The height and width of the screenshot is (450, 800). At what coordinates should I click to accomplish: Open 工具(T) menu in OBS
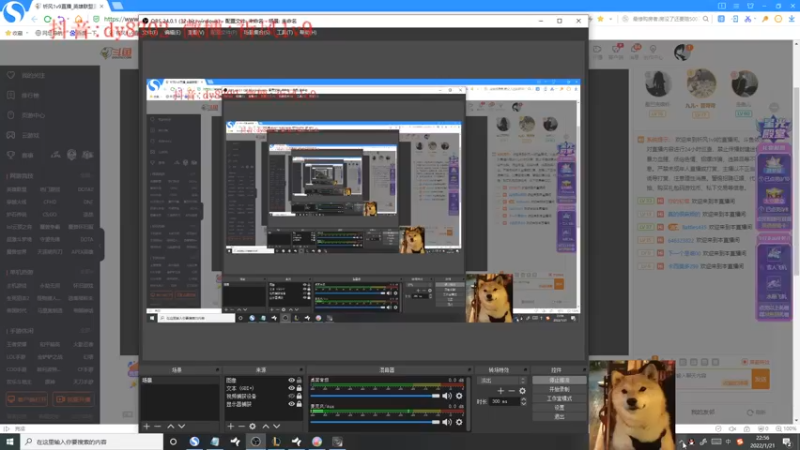point(285,32)
